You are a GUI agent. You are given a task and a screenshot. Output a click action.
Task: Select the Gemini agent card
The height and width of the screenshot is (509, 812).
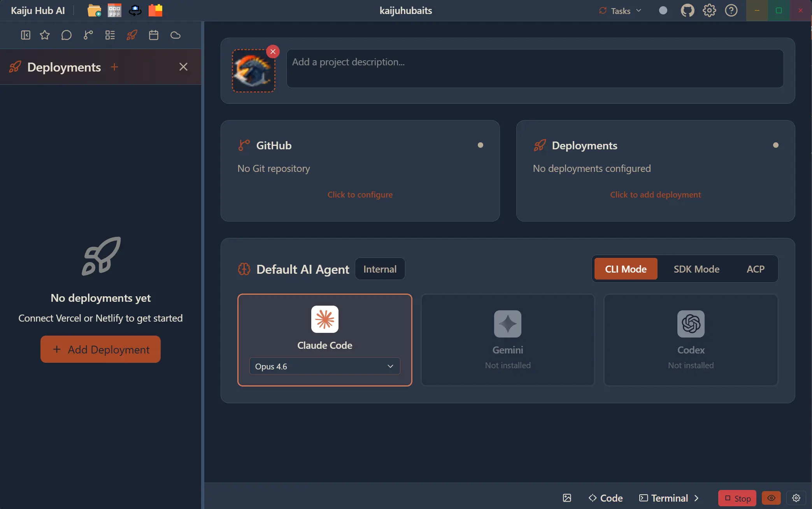click(x=508, y=340)
